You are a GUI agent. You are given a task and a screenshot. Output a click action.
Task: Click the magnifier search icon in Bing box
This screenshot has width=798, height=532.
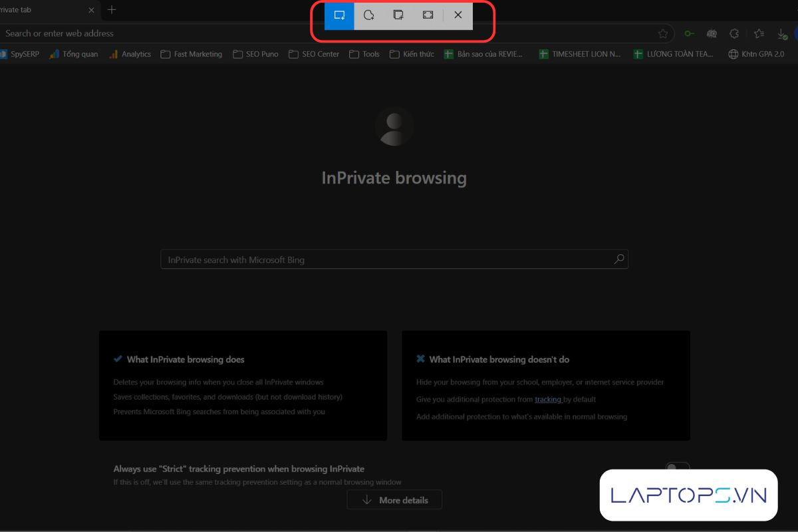[x=619, y=259]
